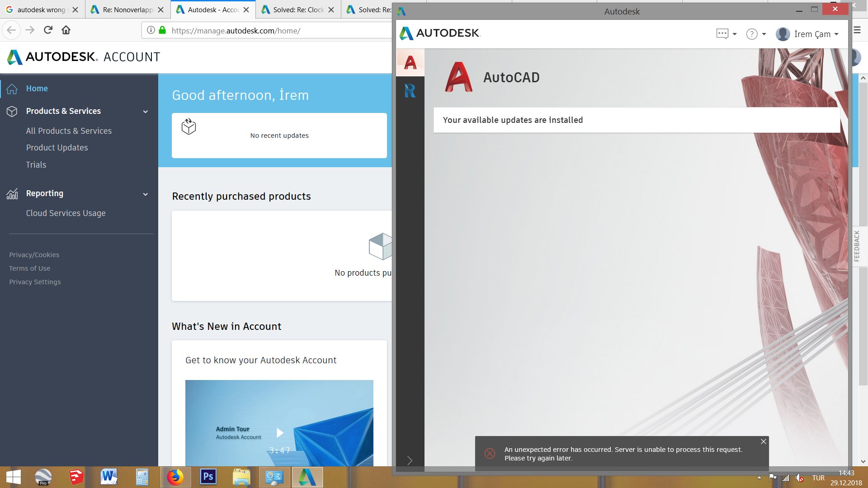
Task: Open File Explorer from the taskbar
Action: click(241, 477)
